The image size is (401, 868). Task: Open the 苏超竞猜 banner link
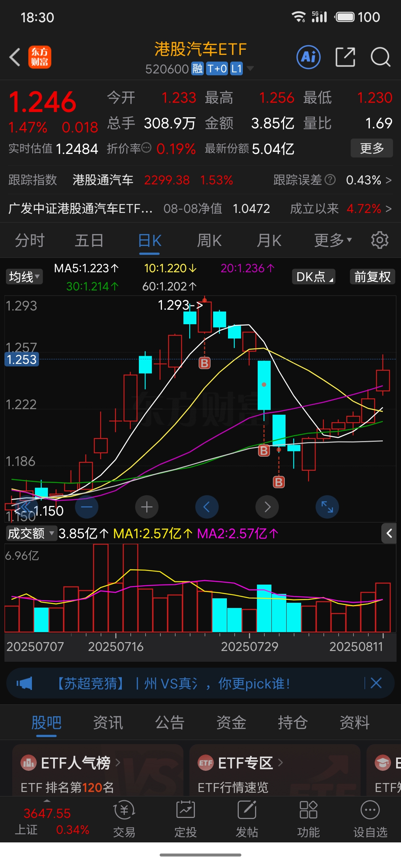pos(173,683)
